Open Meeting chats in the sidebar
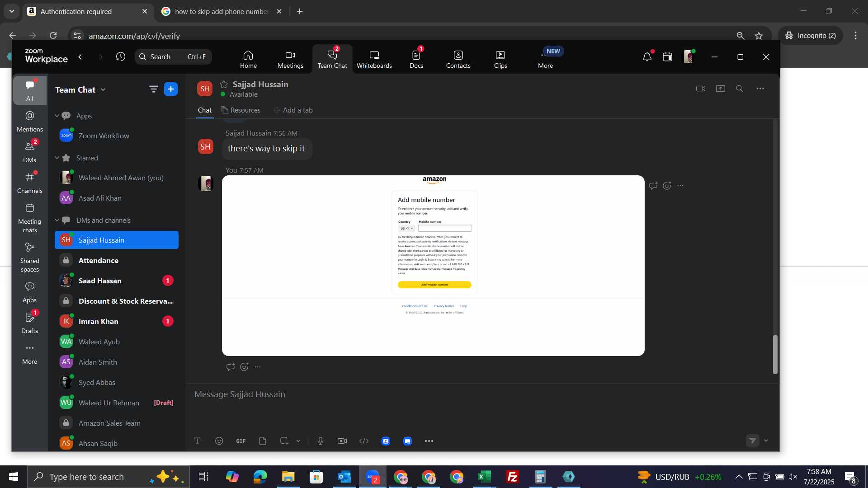Viewport: 868px width, 488px height. tap(29, 218)
